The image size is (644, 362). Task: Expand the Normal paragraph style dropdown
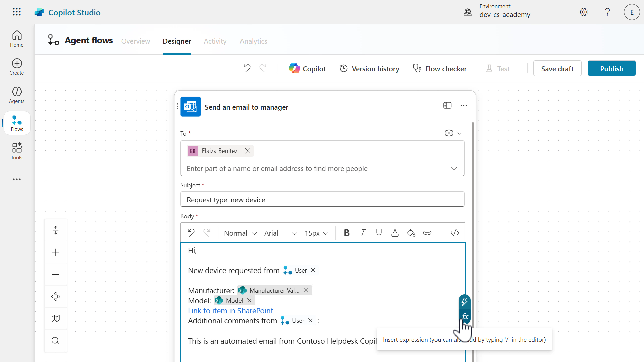click(240, 233)
